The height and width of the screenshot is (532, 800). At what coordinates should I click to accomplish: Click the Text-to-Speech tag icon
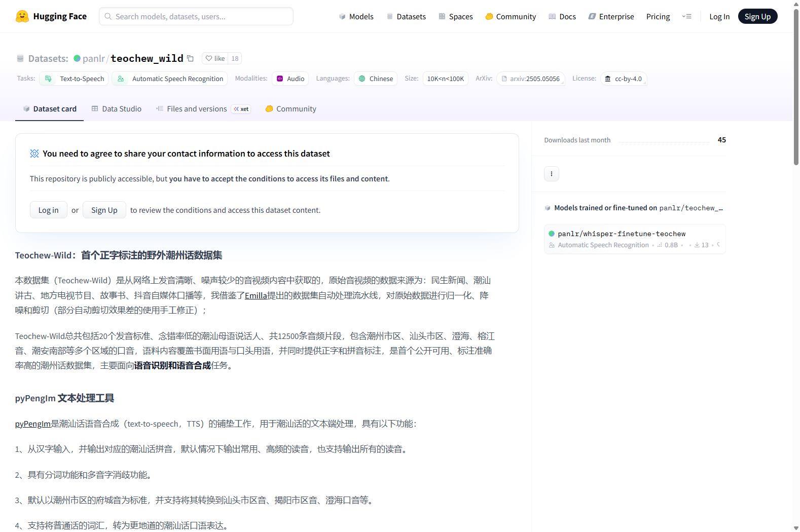tap(48, 79)
